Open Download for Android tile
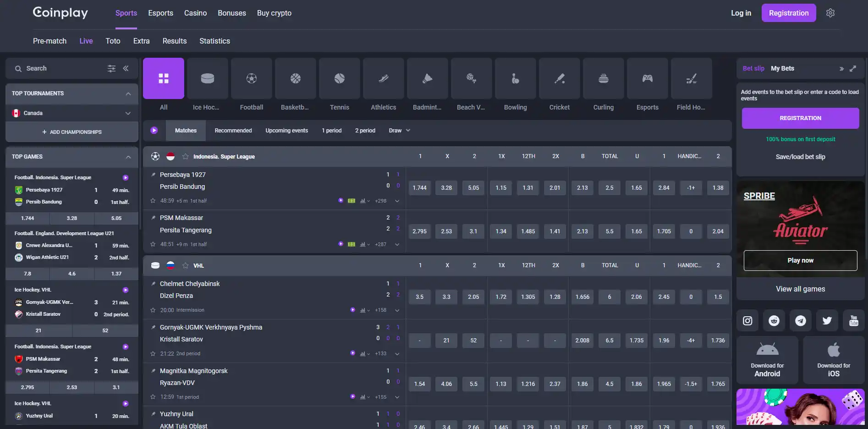868x429 pixels. pos(767,360)
